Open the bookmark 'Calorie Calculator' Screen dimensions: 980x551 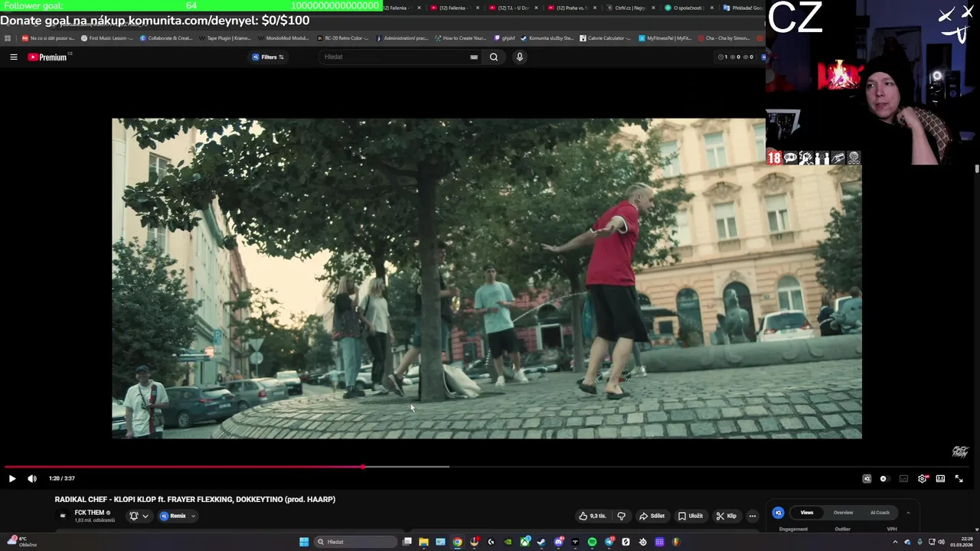(606, 37)
